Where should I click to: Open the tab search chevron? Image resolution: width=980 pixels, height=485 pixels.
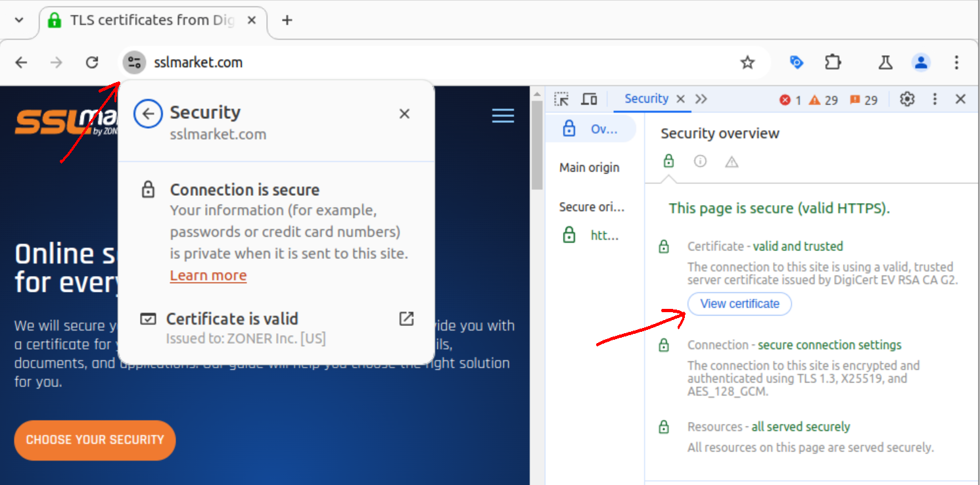(x=19, y=20)
